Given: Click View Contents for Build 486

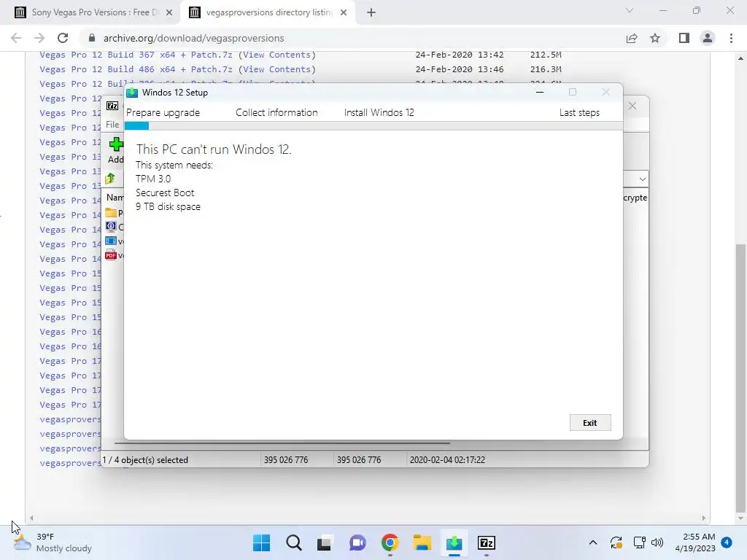Looking at the screenshot, I should 276,69.
